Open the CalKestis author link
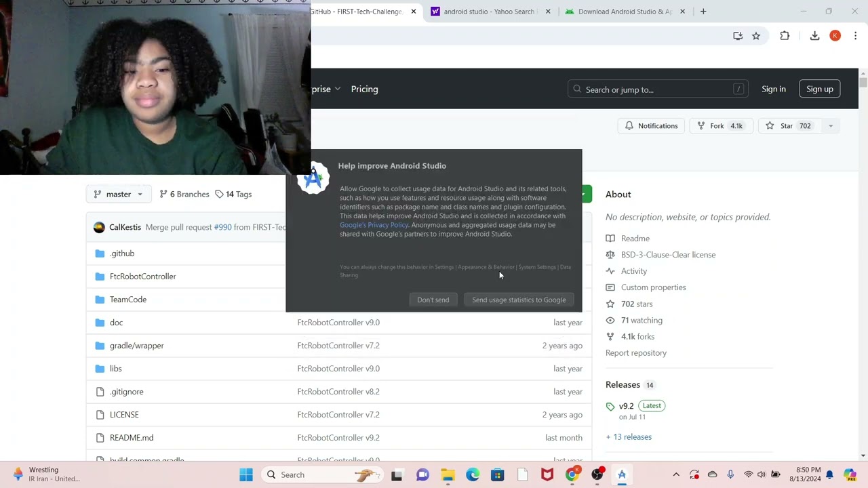The width and height of the screenshot is (868, 488). [x=125, y=227]
